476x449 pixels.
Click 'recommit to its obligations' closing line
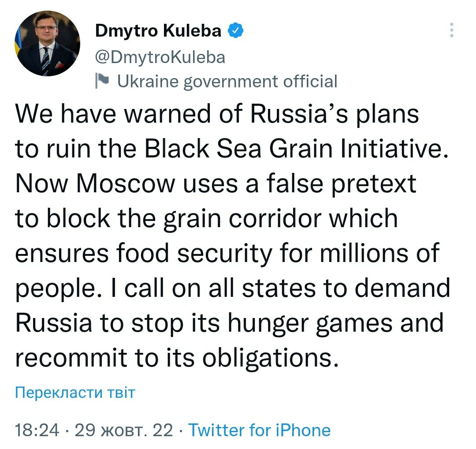(176, 359)
